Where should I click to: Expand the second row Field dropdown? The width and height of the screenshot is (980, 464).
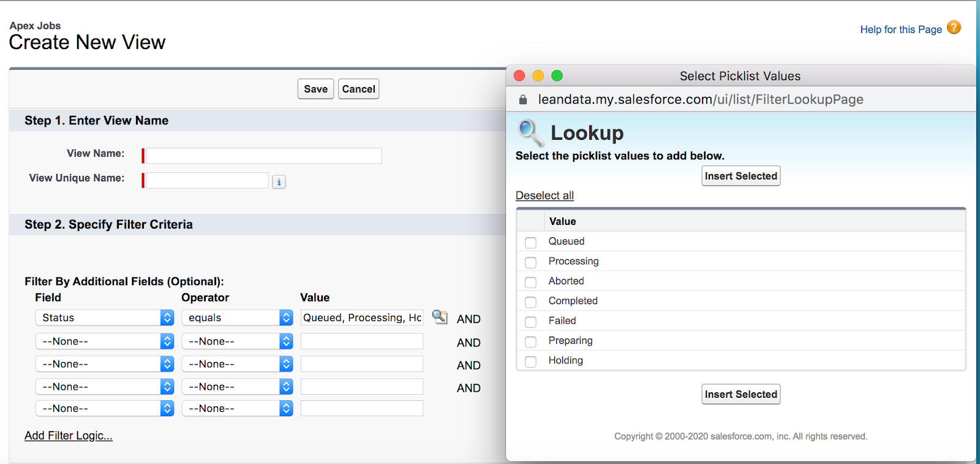pos(105,341)
